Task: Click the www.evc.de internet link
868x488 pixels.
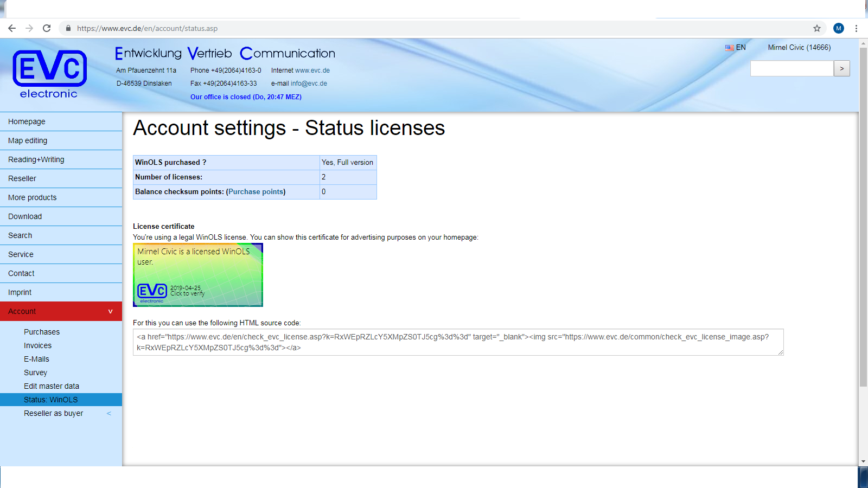Action: pos(312,70)
